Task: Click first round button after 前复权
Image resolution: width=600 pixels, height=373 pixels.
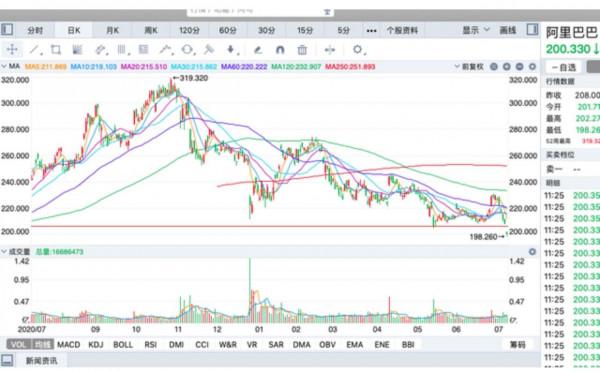Action: (x=494, y=67)
